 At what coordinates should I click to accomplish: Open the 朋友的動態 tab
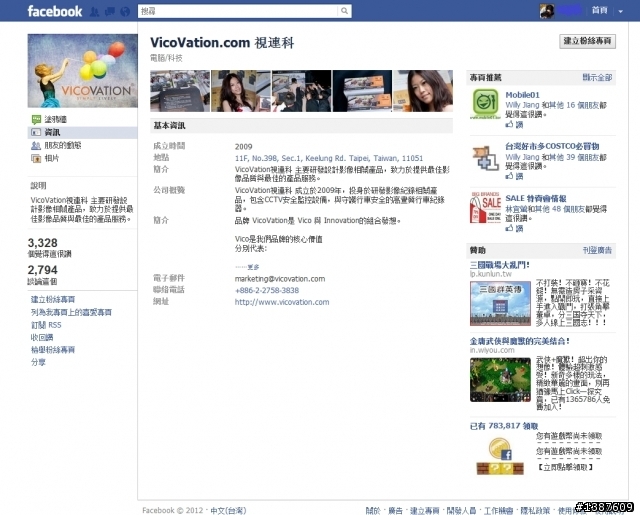click(x=63, y=145)
